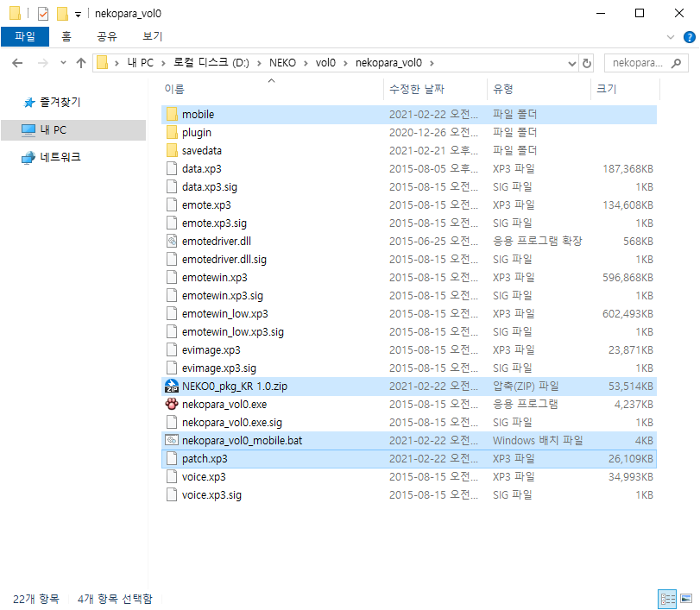The image size is (700, 610).
Task: Click the emotedriver.dll file icon
Action: (x=172, y=242)
